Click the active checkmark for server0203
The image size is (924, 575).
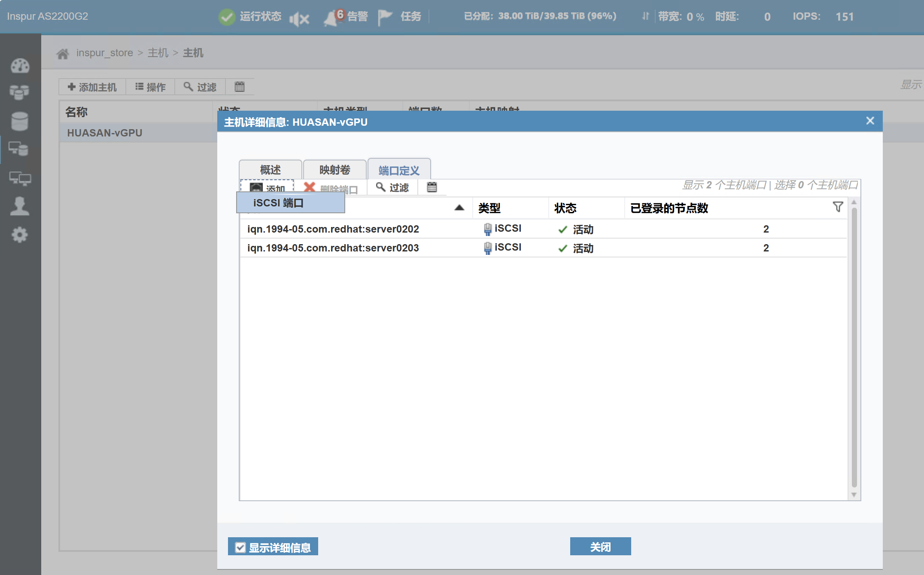coord(562,248)
